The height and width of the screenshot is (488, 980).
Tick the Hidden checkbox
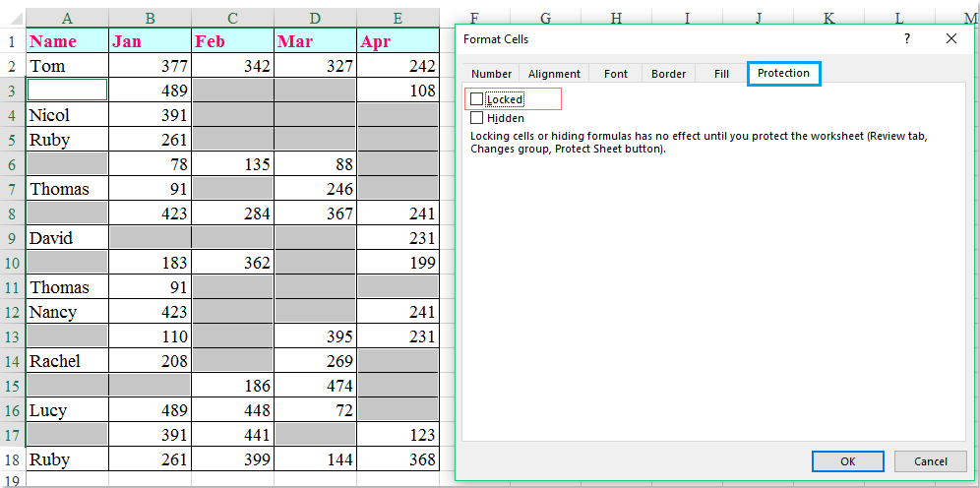477,118
